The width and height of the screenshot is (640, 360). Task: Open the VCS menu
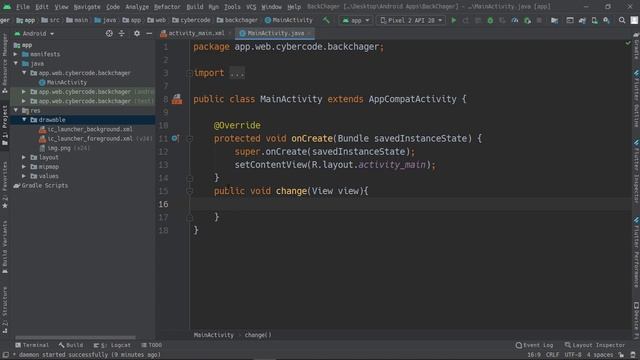point(251,7)
